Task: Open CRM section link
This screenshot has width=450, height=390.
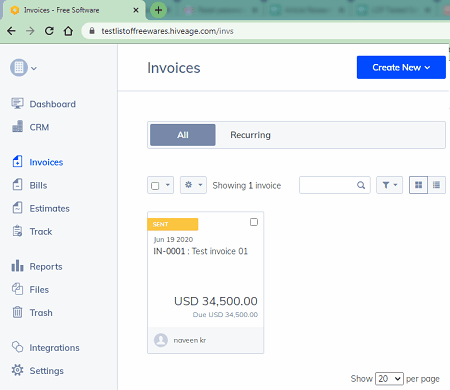Action: coord(39,127)
